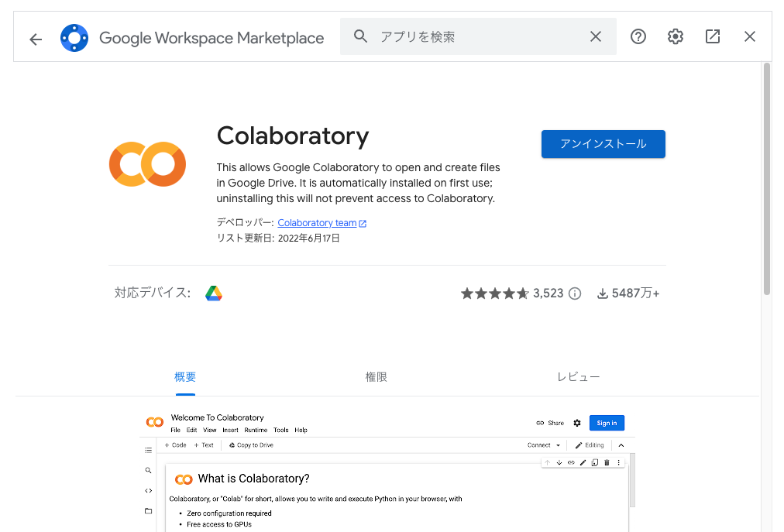This screenshot has width=784, height=532.
Task: Open the settings gear icon
Action: point(675,36)
